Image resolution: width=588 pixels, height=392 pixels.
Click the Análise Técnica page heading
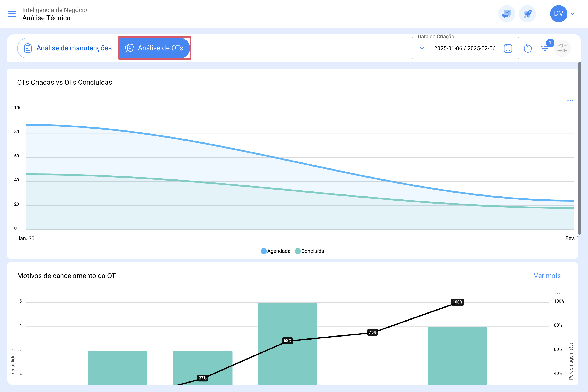click(x=46, y=18)
